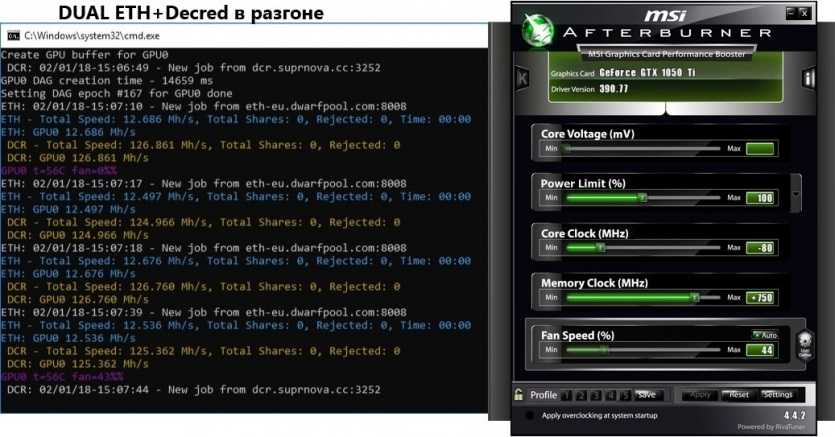Viewport: 835px width, 437px height.
Task: Open the Afterburner Settings
Action: tap(777, 395)
